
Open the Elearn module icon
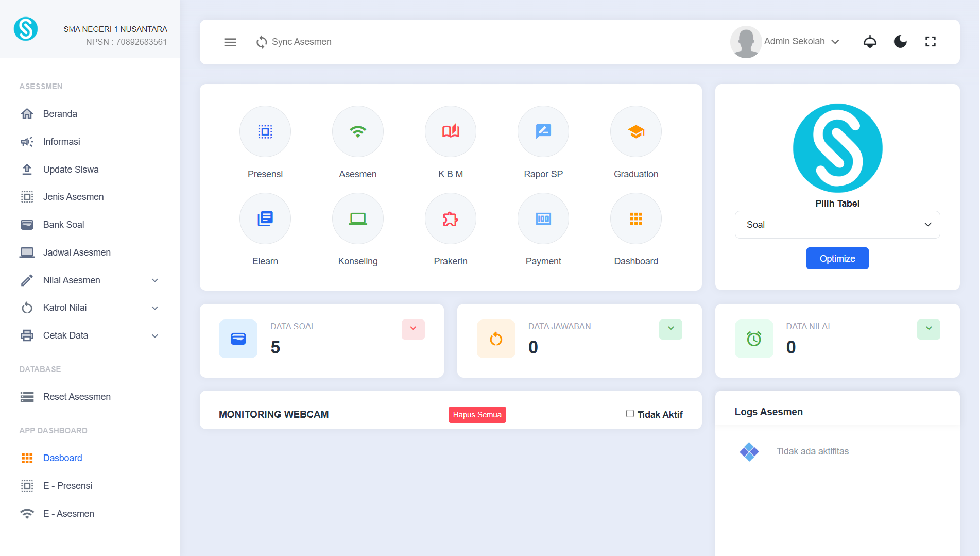(x=265, y=218)
